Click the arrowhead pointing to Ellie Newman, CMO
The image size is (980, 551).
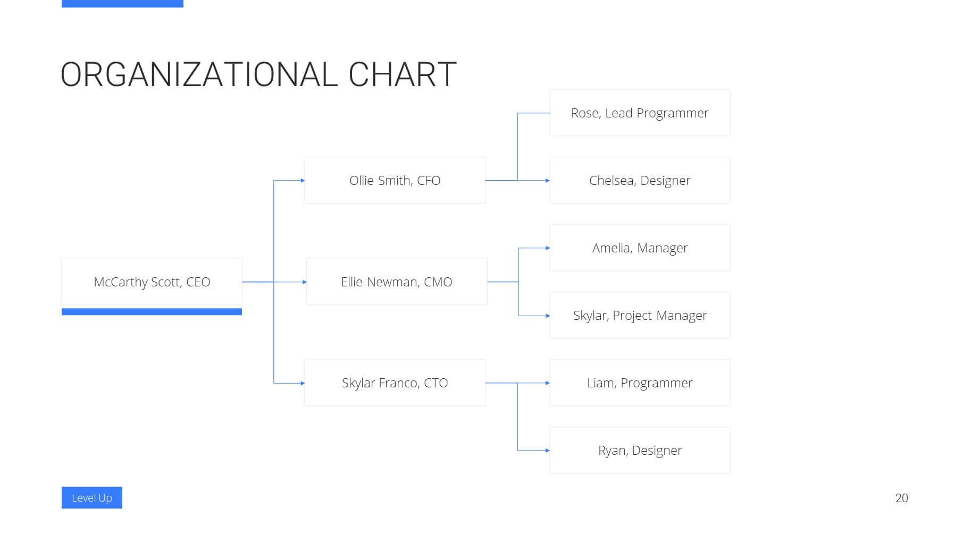coord(305,282)
